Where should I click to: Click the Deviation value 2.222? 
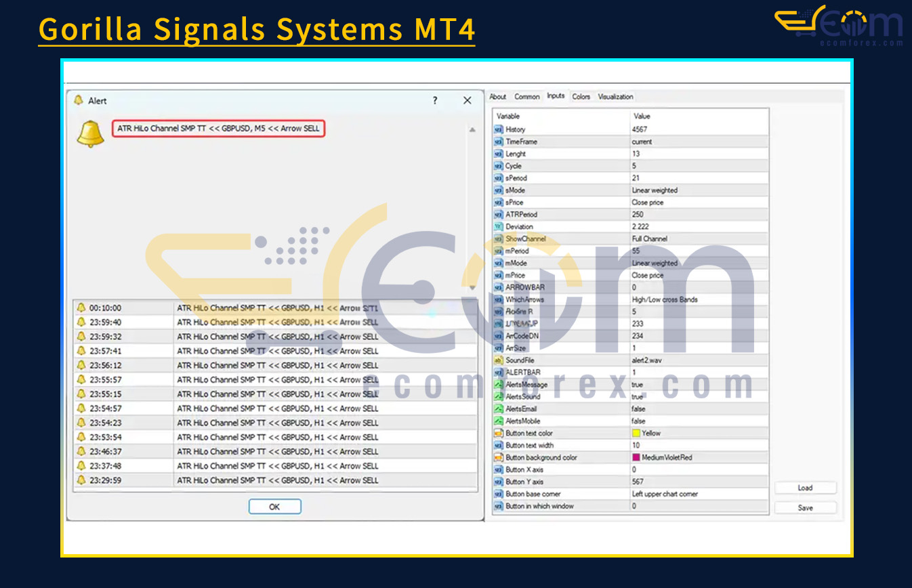[640, 226]
